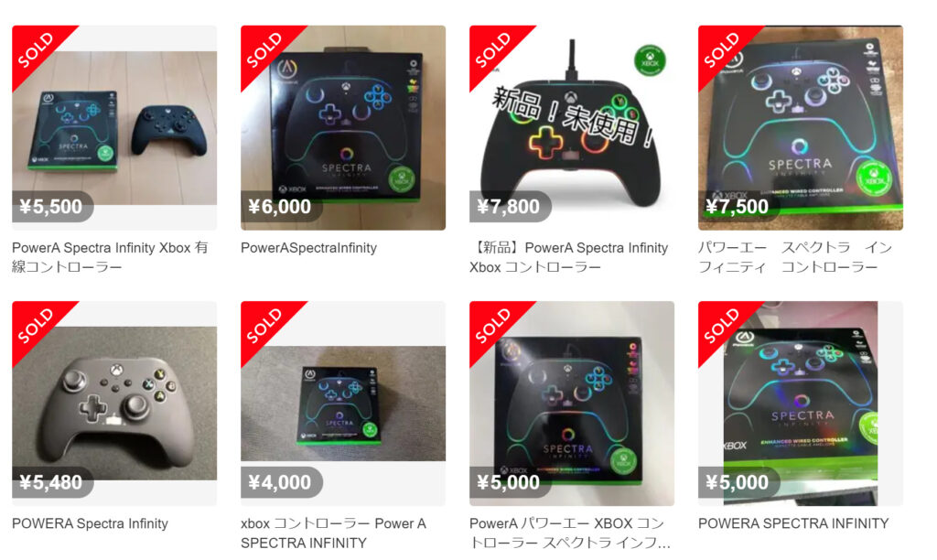The width and height of the screenshot is (937, 560).
Task: Click title PowerA Spectra Infinity Xbox 有線コントローラー
Action: coord(110,257)
